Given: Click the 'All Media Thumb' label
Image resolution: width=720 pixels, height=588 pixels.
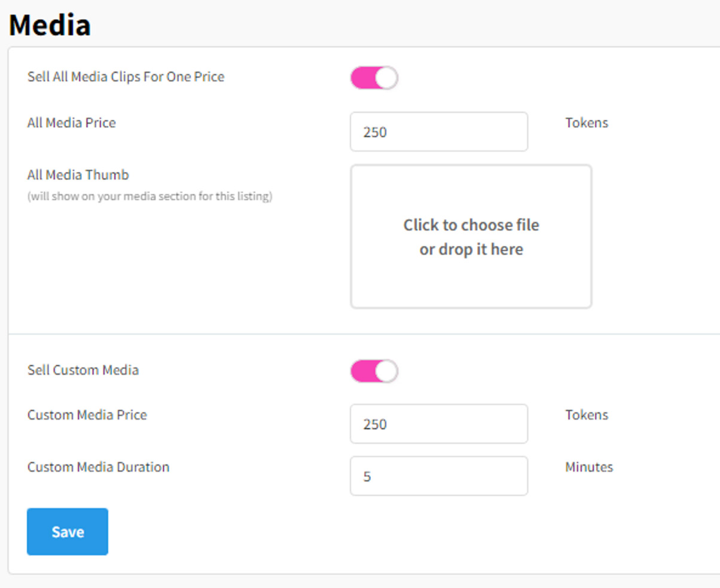Looking at the screenshot, I should coord(78,175).
